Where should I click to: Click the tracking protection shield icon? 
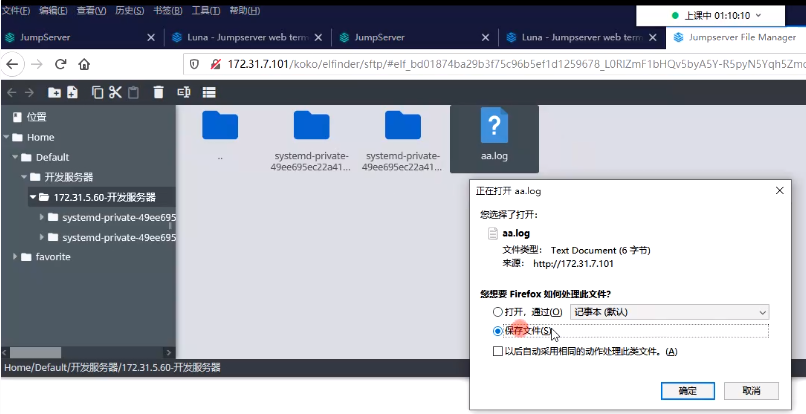[194, 64]
